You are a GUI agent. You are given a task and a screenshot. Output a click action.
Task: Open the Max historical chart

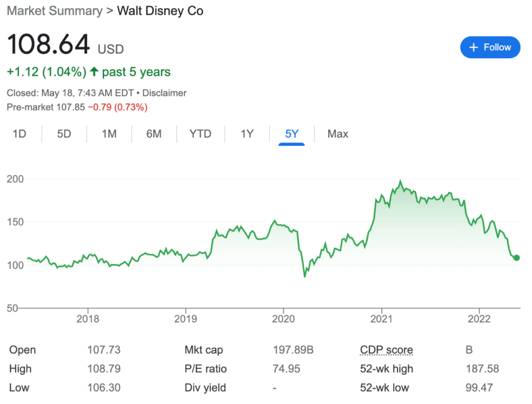click(x=338, y=134)
